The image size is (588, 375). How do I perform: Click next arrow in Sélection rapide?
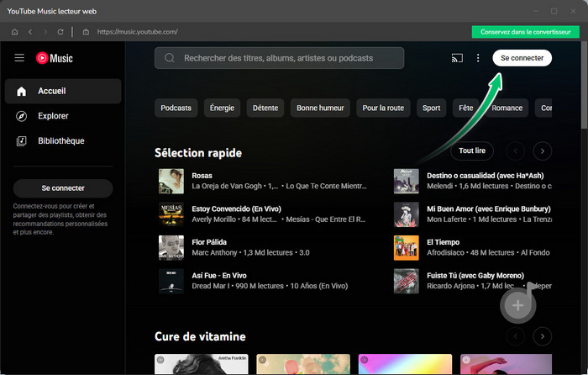543,151
